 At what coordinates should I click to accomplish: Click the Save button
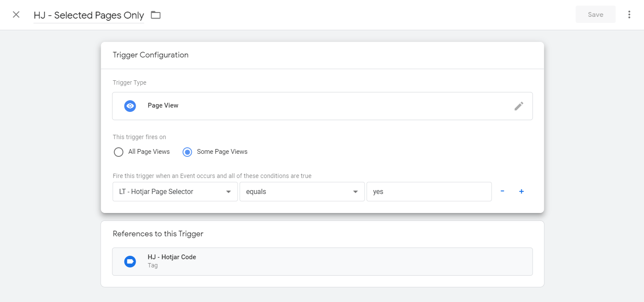click(x=595, y=15)
